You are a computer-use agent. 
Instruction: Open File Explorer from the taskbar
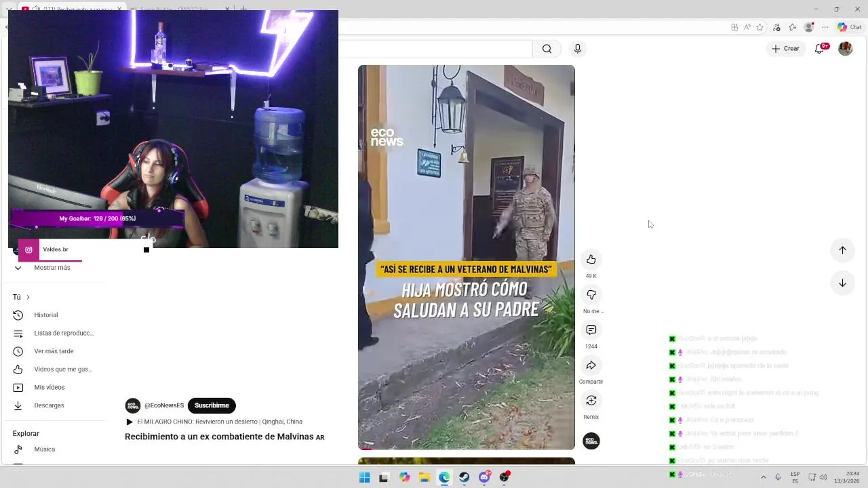425,477
